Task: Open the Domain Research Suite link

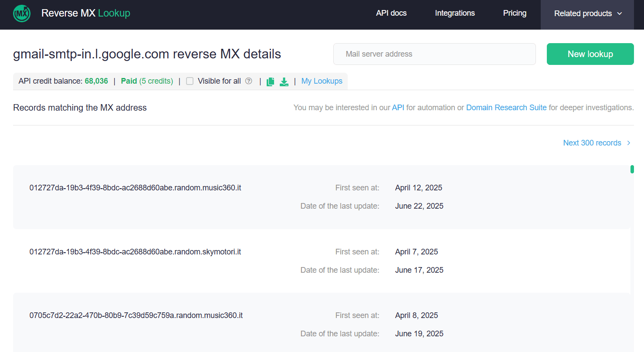Action: pyautogui.click(x=506, y=108)
